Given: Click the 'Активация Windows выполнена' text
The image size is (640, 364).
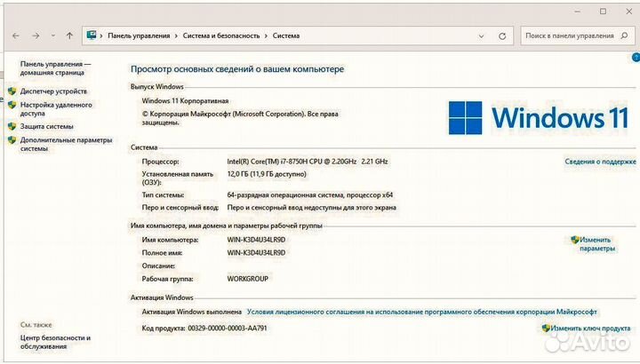Looking at the screenshot, I should (x=192, y=312).
